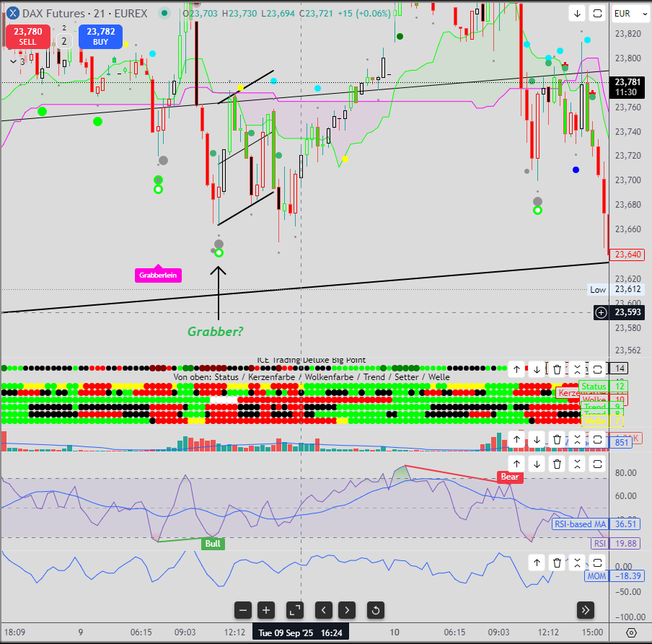652x644 pixels.
Task: Maximize the volume pane
Action: tap(597, 439)
